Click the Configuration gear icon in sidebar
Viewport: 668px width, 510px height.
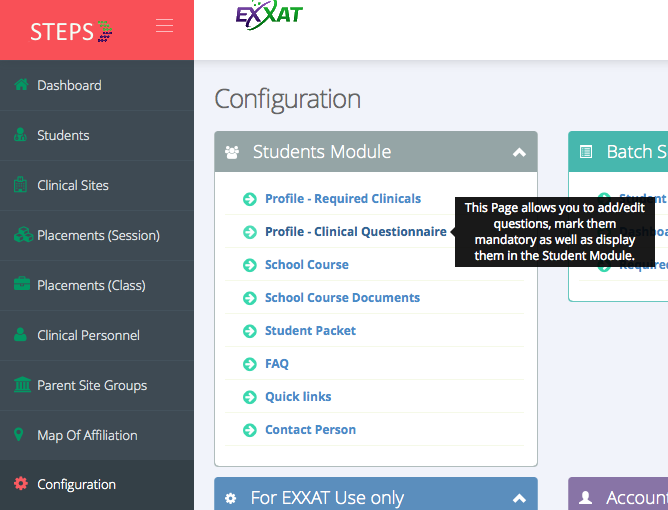pyautogui.click(x=21, y=484)
